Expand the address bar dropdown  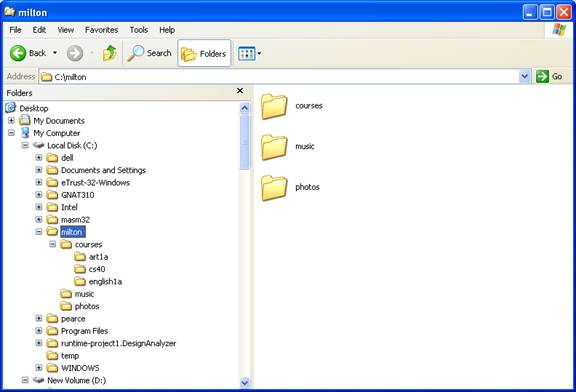click(x=525, y=76)
